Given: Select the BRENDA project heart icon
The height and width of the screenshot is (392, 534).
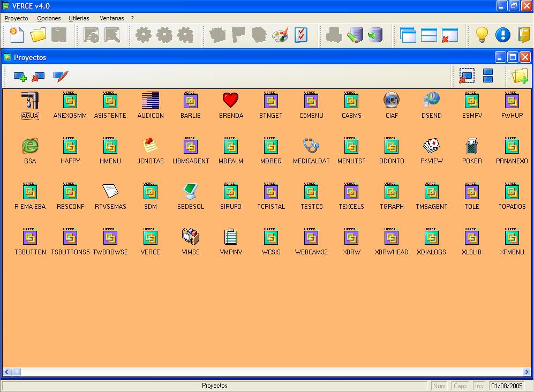Looking at the screenshot, I should point(231,100).
